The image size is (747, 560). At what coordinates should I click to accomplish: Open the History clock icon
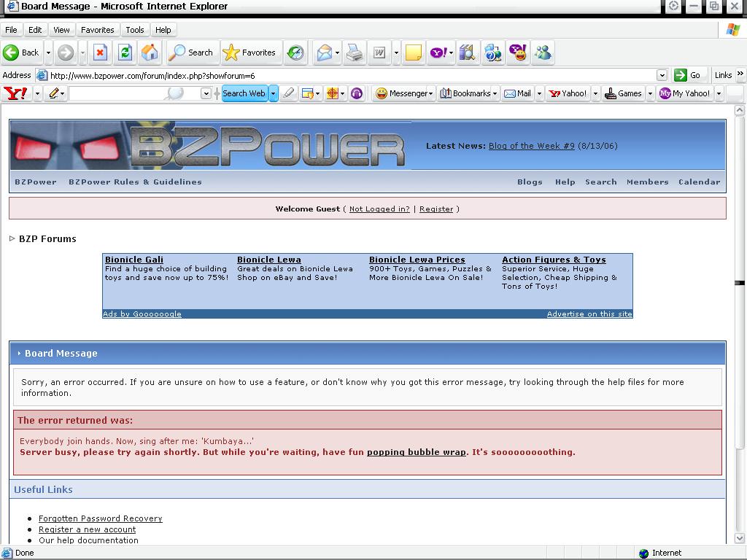pos(295,52)
